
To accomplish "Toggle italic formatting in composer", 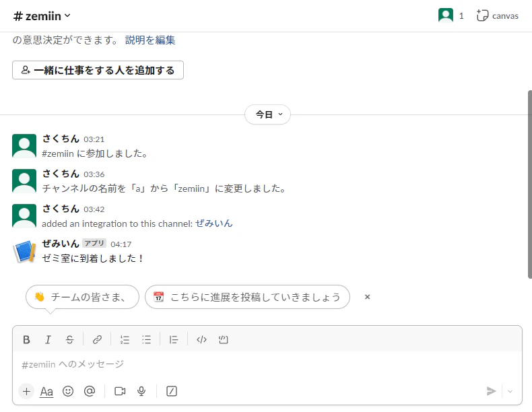I will tap(48, 339).
